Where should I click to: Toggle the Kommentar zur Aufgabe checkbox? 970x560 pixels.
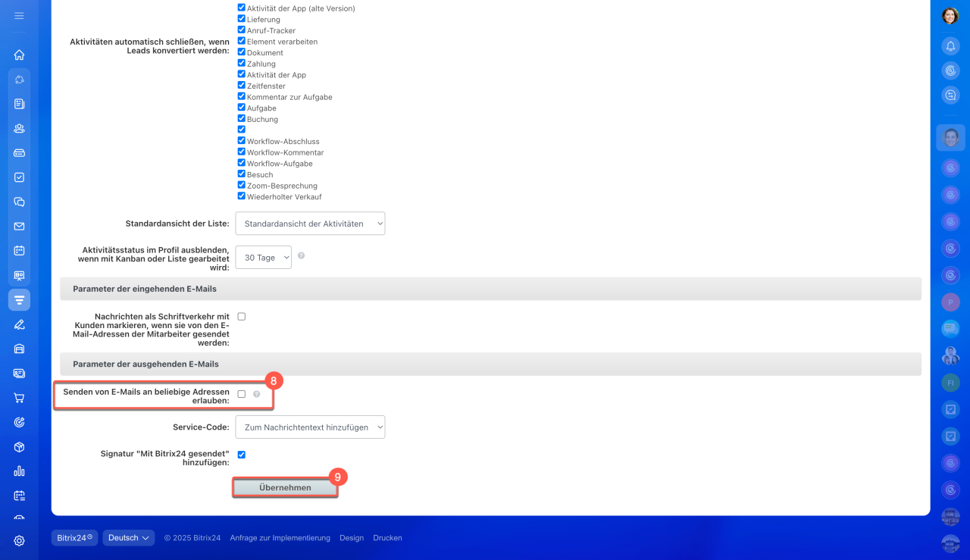pyautogui.click(x=241, y=96)
